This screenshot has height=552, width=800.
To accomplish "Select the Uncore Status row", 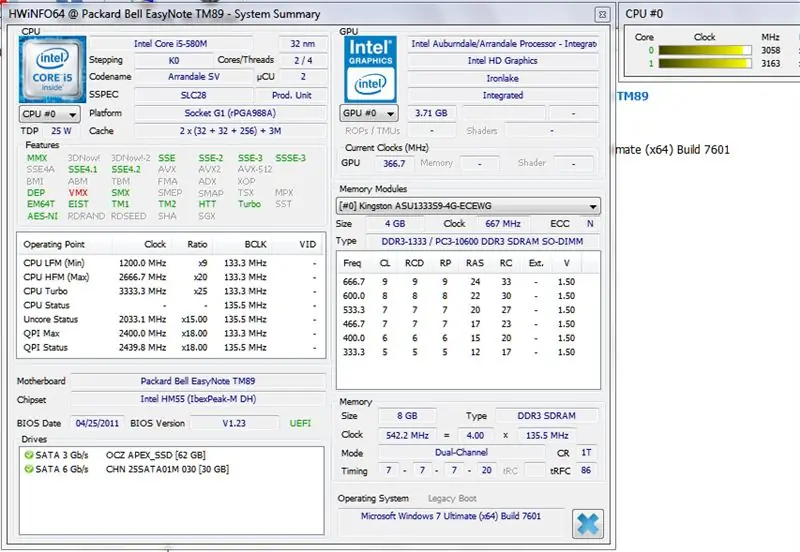I will (171, 319).
